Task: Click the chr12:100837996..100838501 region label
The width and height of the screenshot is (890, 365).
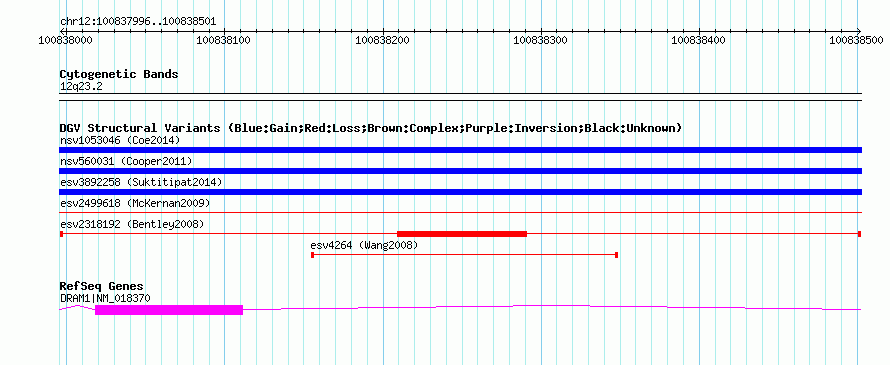Action: (138, 22)
